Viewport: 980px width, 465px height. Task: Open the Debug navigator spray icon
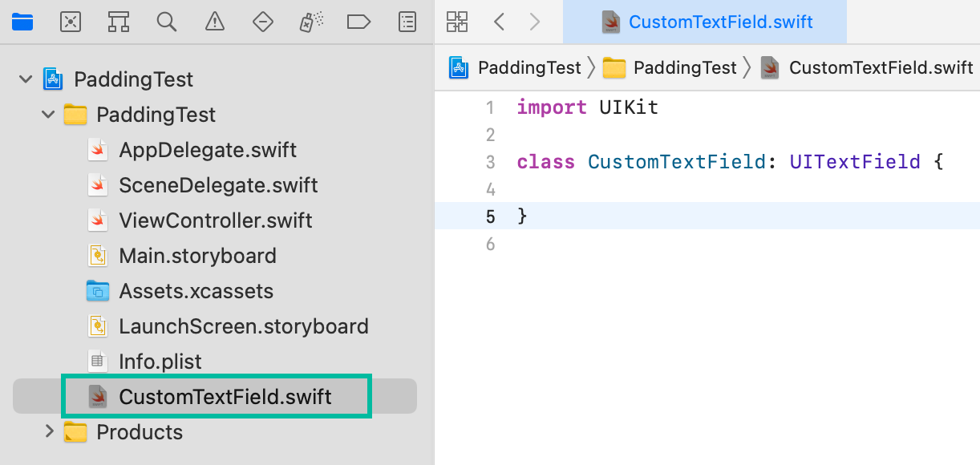pos(311,22)
